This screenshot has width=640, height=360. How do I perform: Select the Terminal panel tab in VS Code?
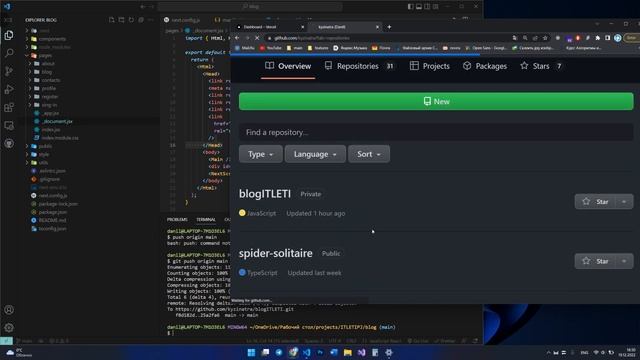(206, 220)
